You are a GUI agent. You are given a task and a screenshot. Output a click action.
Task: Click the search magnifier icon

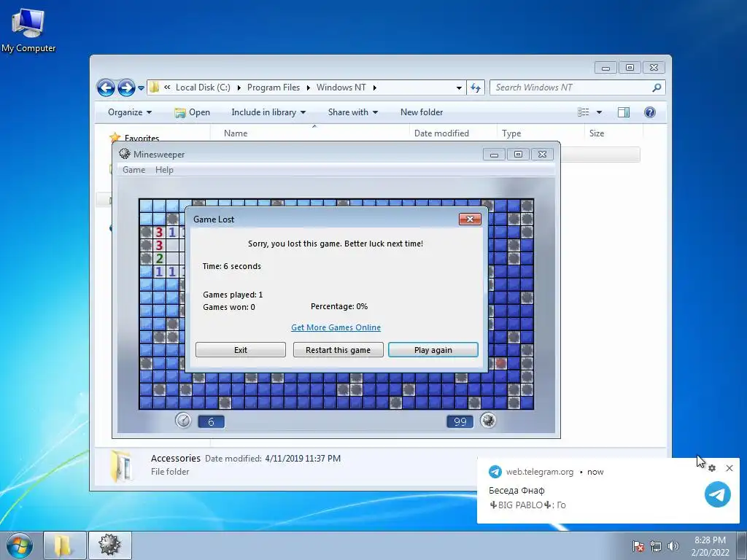click(657, 87)
